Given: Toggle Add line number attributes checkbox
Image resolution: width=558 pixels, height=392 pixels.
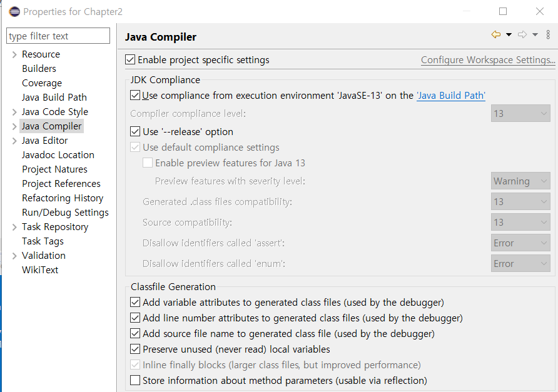Looking at the screenshot, I should click(x=135, y=318).
